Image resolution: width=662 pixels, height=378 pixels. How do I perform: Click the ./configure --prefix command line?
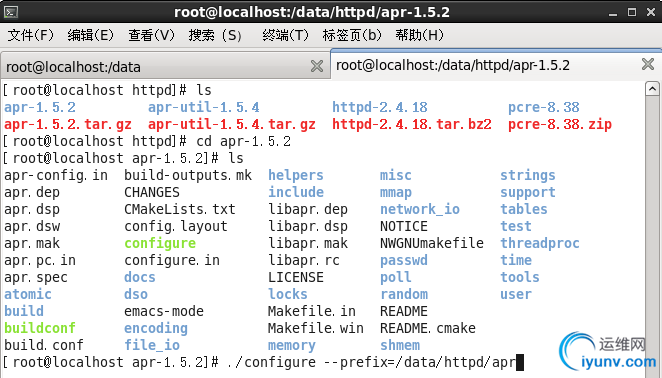pos(372,362)
